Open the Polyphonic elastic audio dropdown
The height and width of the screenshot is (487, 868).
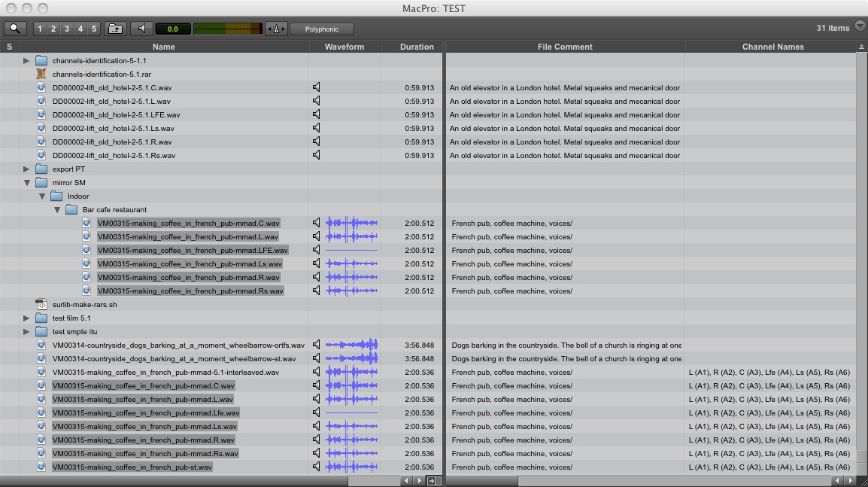click(x=321, y=29)
